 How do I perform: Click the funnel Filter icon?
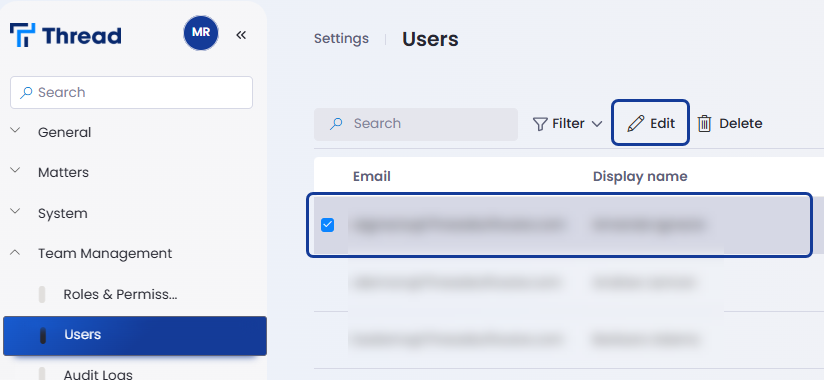tap(540, 124)
